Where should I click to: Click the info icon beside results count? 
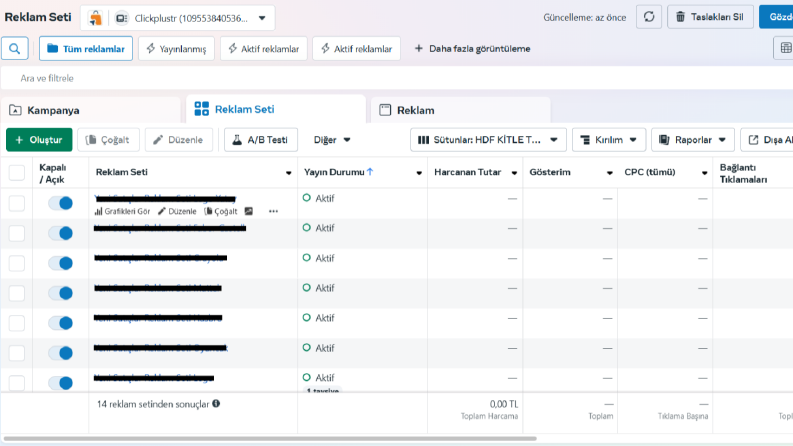[x=216, y=404]
